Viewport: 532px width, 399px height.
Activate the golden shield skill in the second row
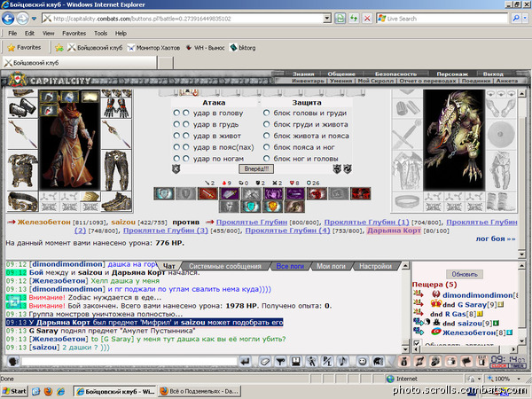pyautogui.click(x=273, y=207)
